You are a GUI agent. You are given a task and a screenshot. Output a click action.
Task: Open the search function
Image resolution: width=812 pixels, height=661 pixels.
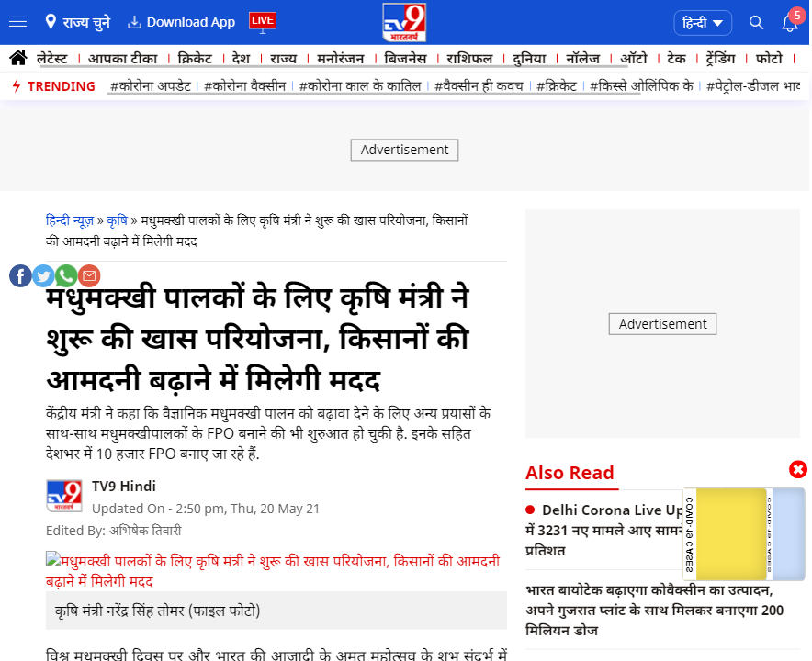[x=756, y=22]
